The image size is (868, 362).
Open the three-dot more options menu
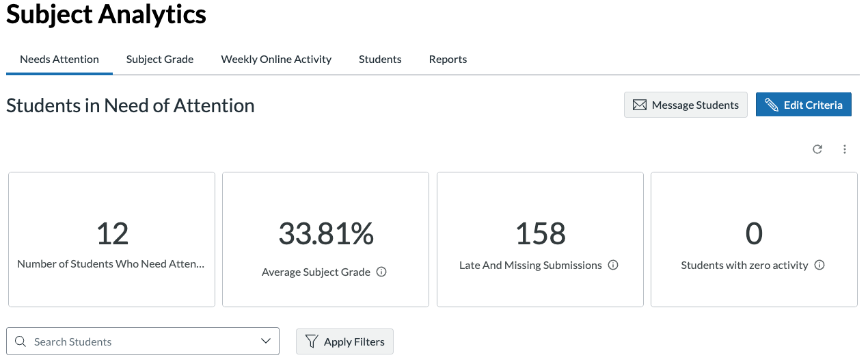pos(845,149)
